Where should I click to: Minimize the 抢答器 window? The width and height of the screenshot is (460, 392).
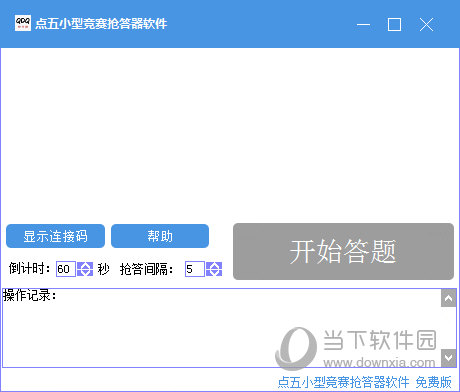pyautogui.click(x=363, y=24)
